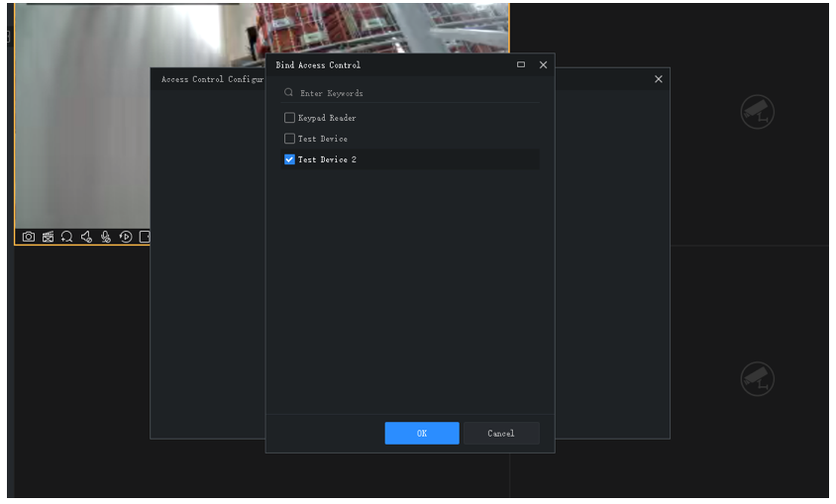
Task: Confirm binding with the OK button
Action: coord(422,433)
